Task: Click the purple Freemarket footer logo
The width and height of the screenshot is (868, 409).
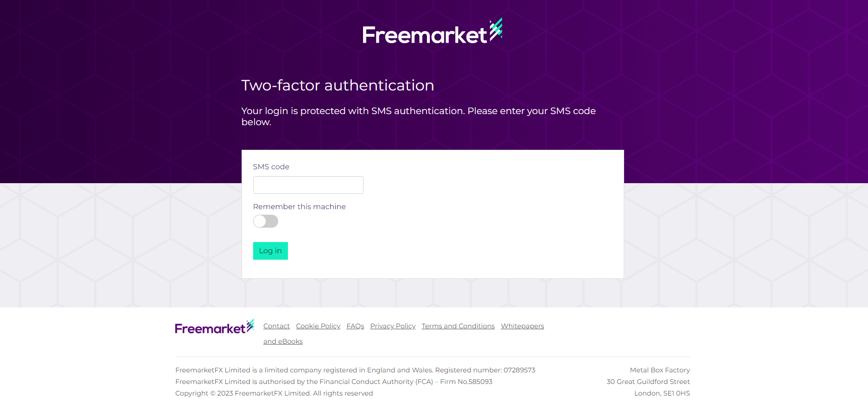Action: (x=215, y=327)
